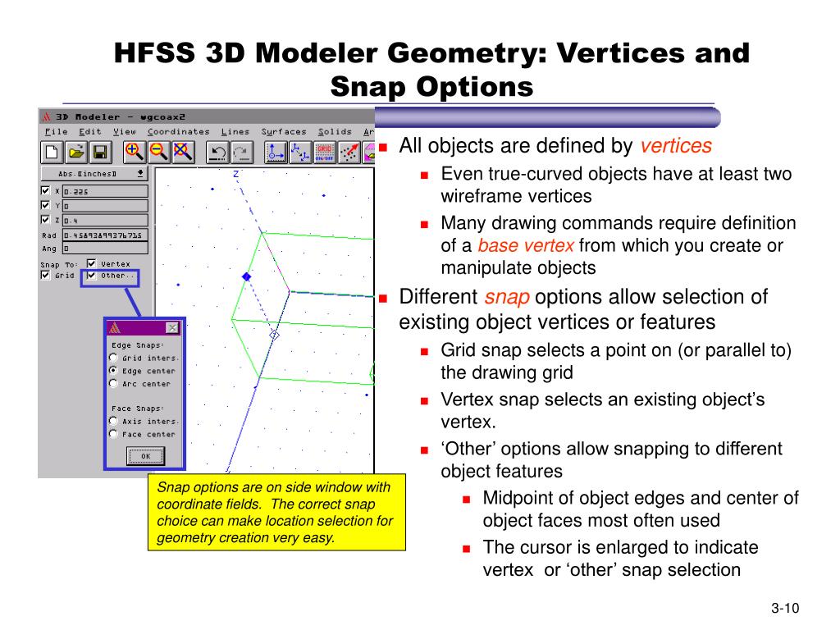This screenshot has width=840, height=630.
Task: Click the Zoom Out magnifier icon
Action: pyautogui.click(x=158, y=152)
